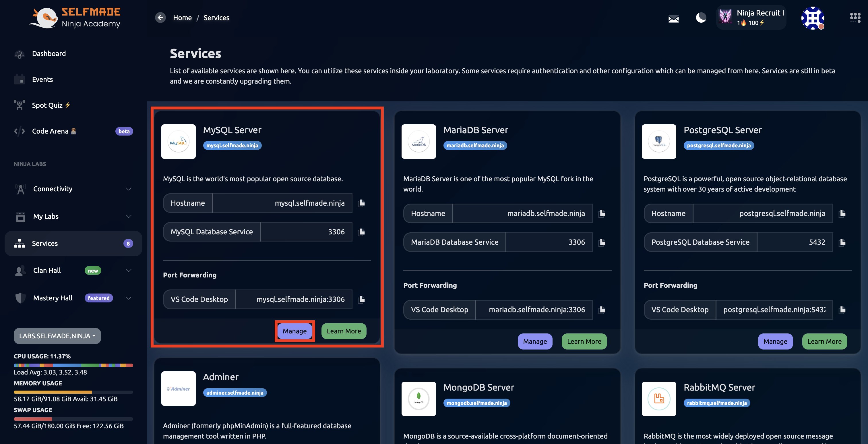Viewport: 868px width, 444px height.
Task: Click the Adminer card title
Action: pos(221,377)
